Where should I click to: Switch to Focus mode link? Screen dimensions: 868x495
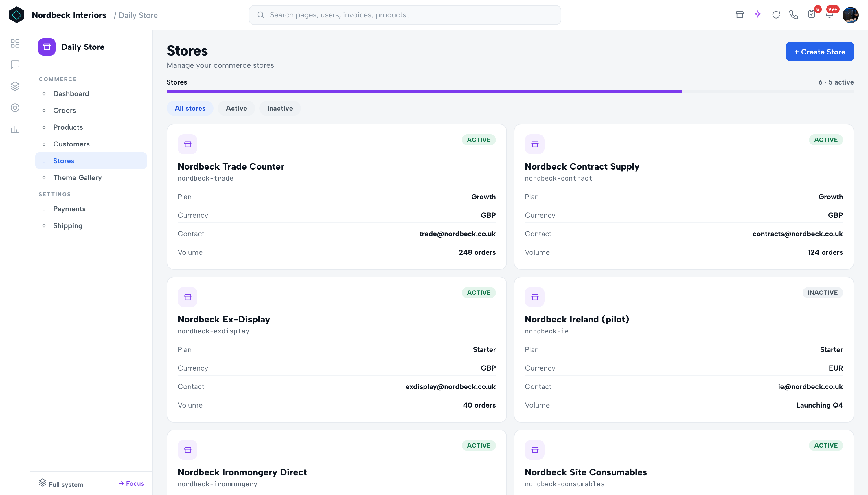(131, 483)
